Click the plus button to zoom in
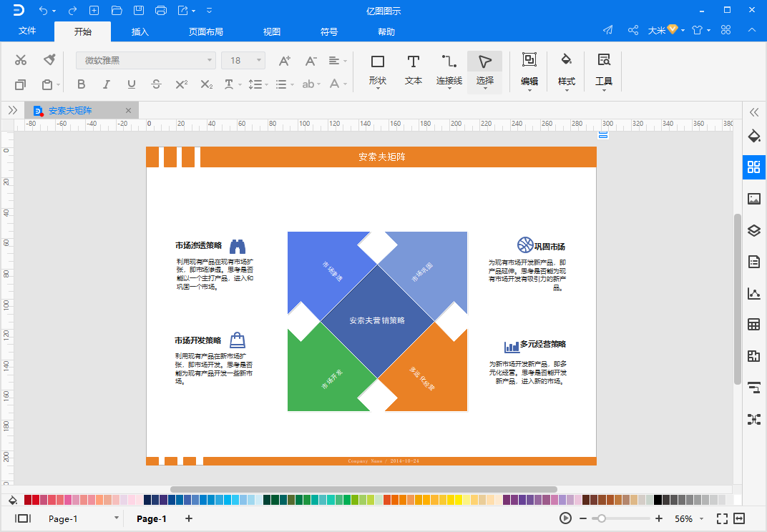Viewport: 767px width, 532px height. click(659, 518)
